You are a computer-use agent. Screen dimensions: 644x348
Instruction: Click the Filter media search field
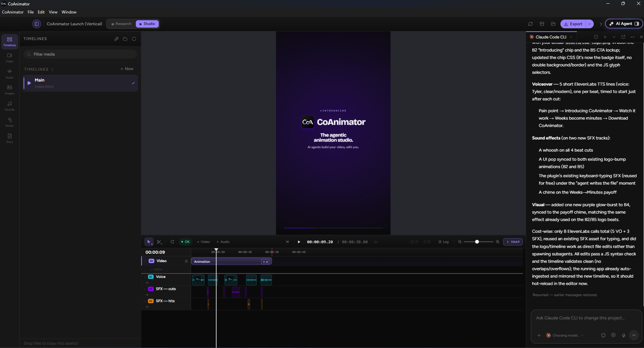coord(80,54)
